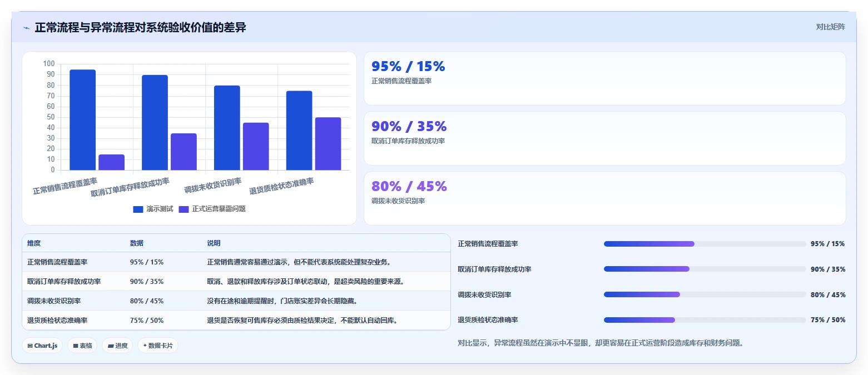The image size is (868, 375).
Task: Select the 表格 tag chip
Action: click(x=82, y=346)
